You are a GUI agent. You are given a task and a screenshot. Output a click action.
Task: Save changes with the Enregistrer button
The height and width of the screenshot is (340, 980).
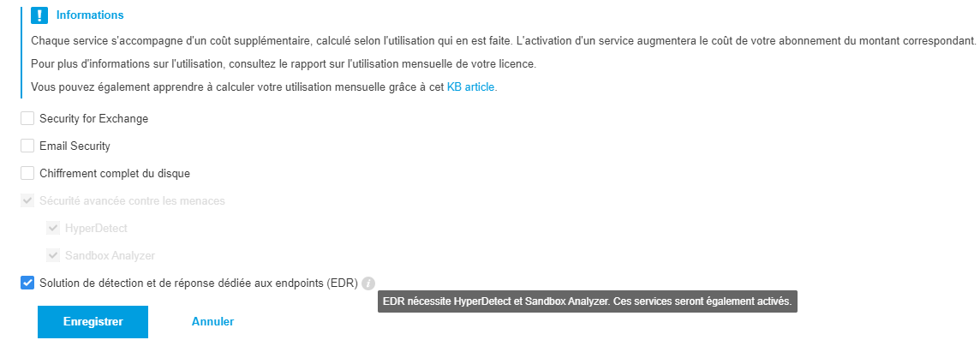[93, 322]
